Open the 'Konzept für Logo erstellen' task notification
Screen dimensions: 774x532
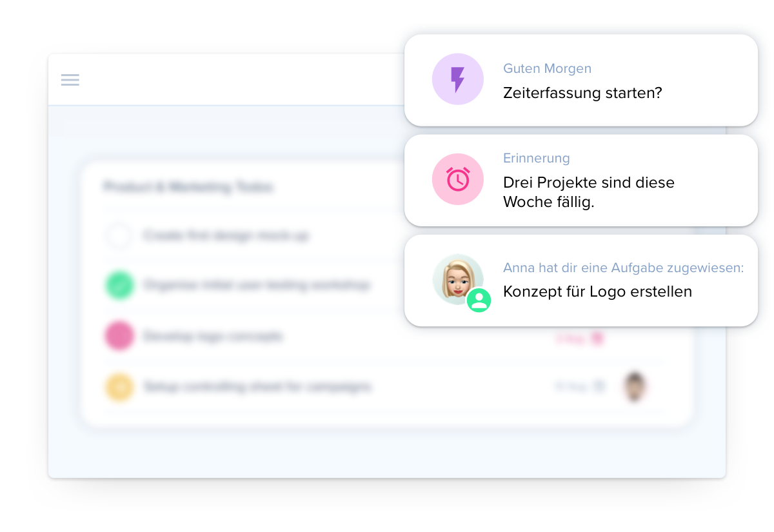tap(581, 281)
